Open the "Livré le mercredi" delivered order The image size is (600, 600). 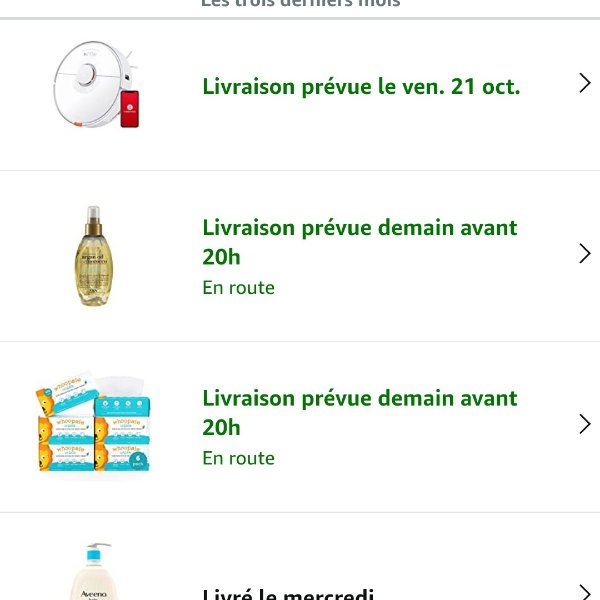coord(288,594)
